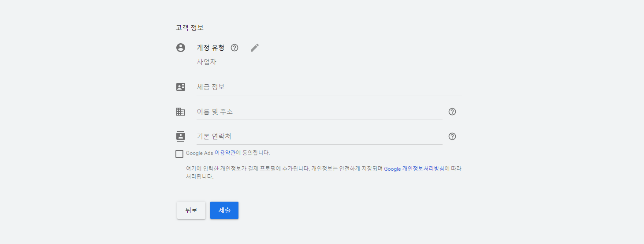The width and height of the screenshot is (644, 244).
Task: Go back with the 뒤로 button
Action: click(x=191, y=210)
